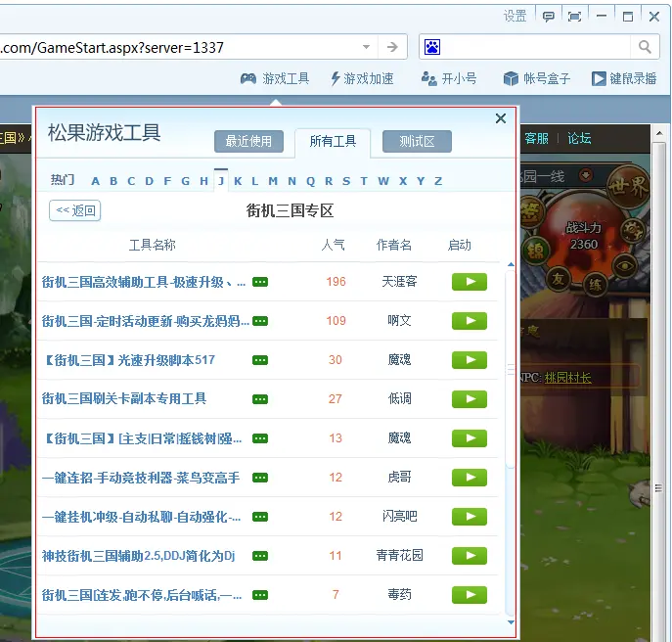This screenshot has width=672, height=642.
Task: Open comments icon for 神技街机三国辅助2.5
Action: (x=260, y=556)
